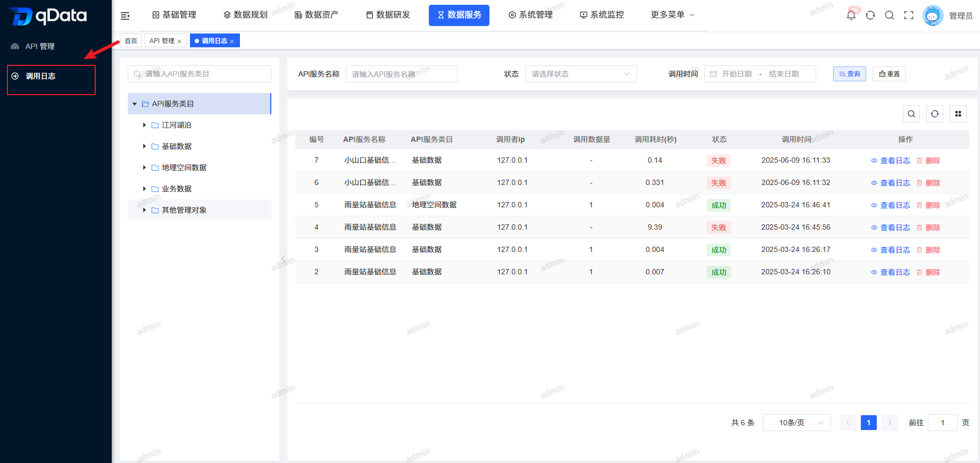Click the next page arrow
The image size is (980, 463).
coord(890,423)
